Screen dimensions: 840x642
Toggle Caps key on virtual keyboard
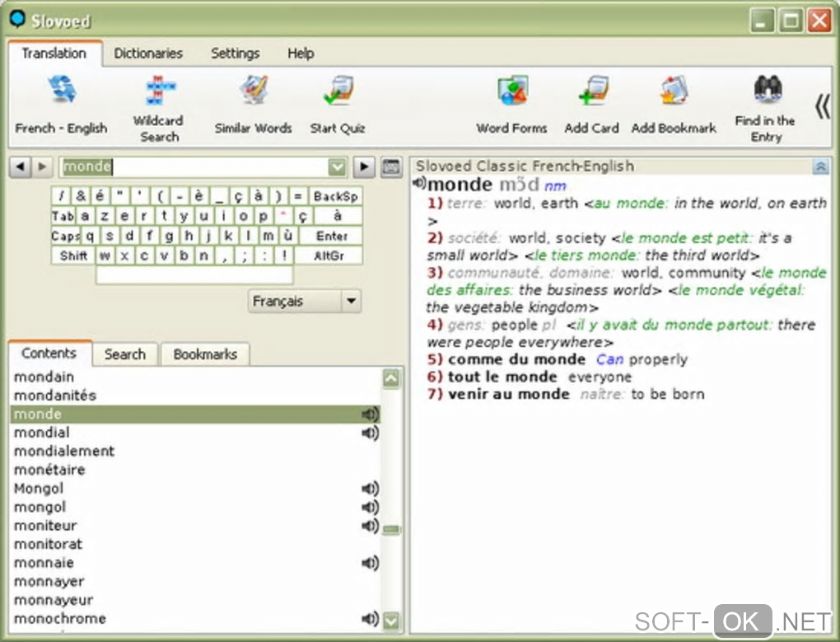click(65, 236)
